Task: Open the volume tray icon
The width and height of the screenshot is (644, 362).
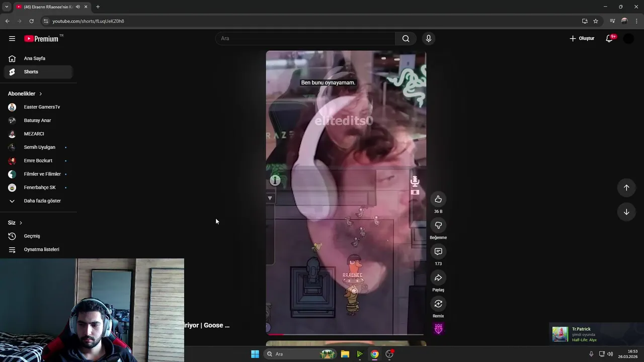Action: pos(610,354)
